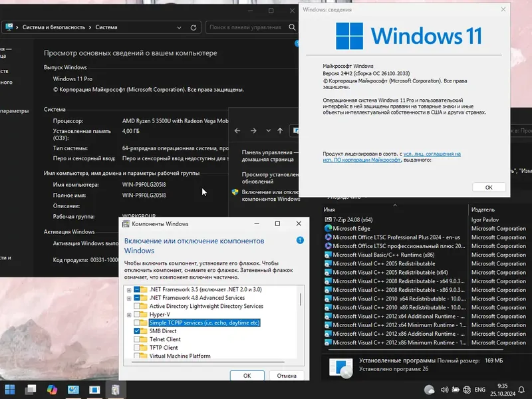Open the address bar history dropdown

tap(179, 27)
